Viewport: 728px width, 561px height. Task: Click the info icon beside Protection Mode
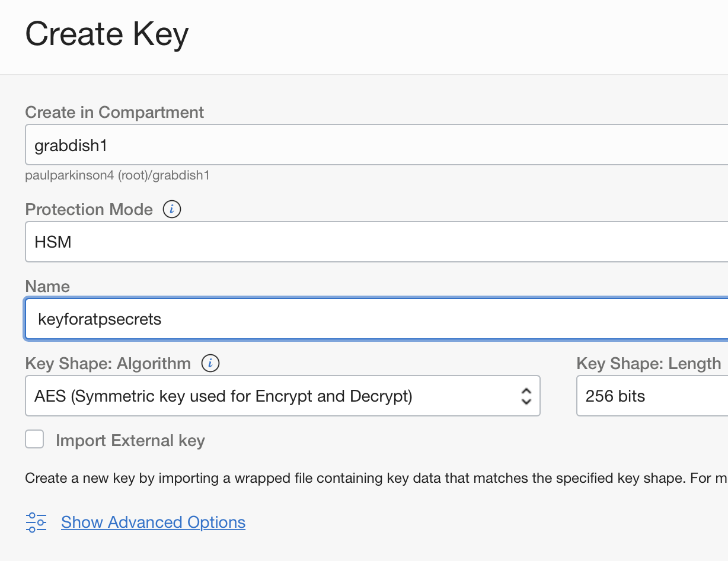pos(172,210)
